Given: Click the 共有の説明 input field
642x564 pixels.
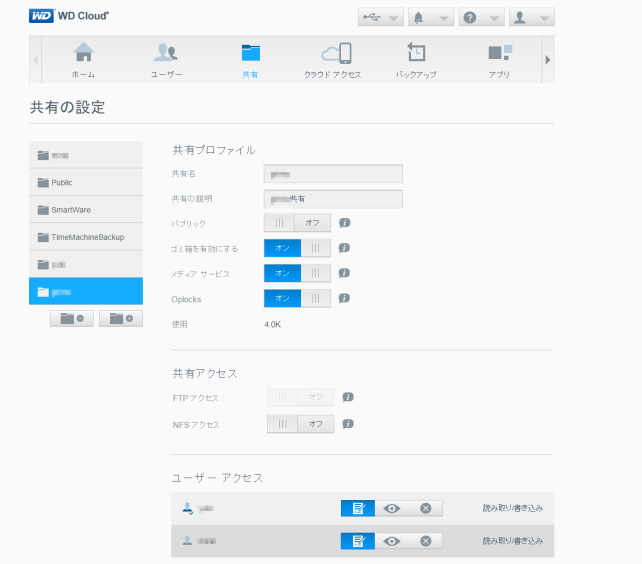Looking at the screenshot, I should coord(333,199).
